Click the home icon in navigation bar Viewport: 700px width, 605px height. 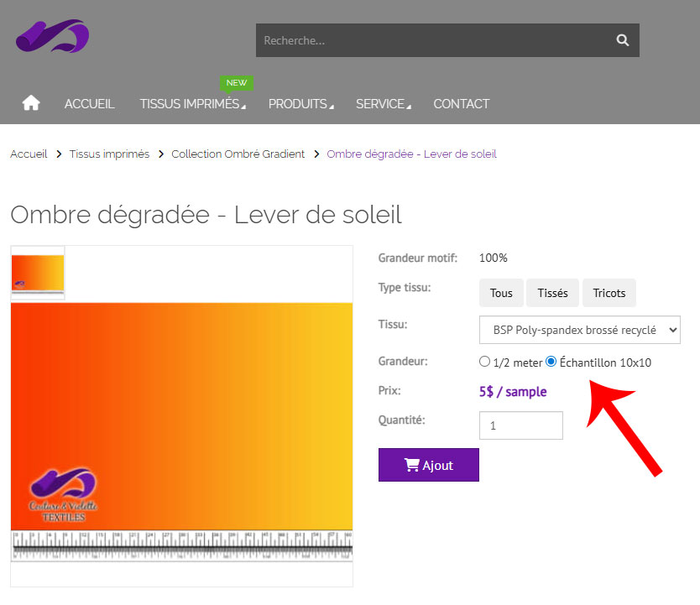[x=31, y=103]
